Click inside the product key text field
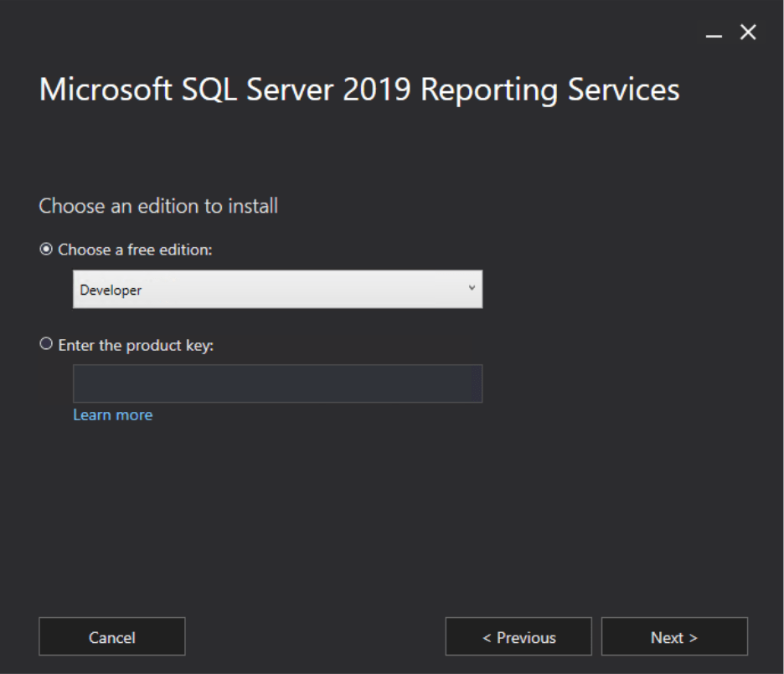 pos(276,383)
